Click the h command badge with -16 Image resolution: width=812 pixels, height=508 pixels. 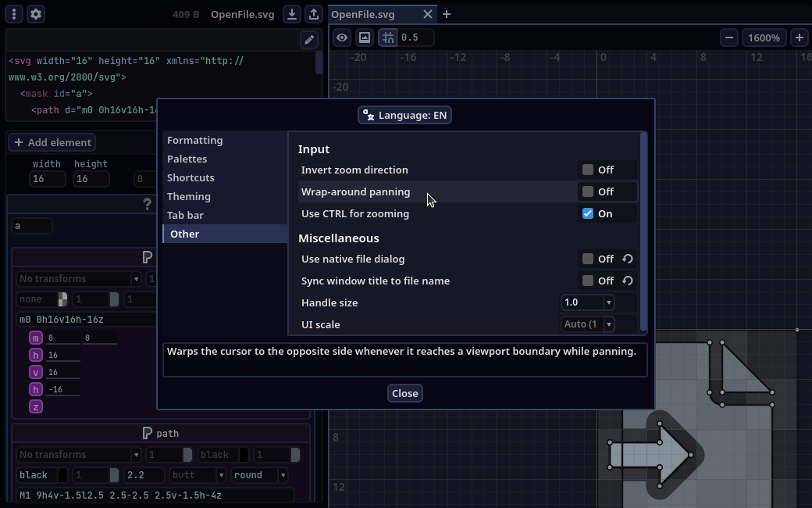tap(35, 390)
